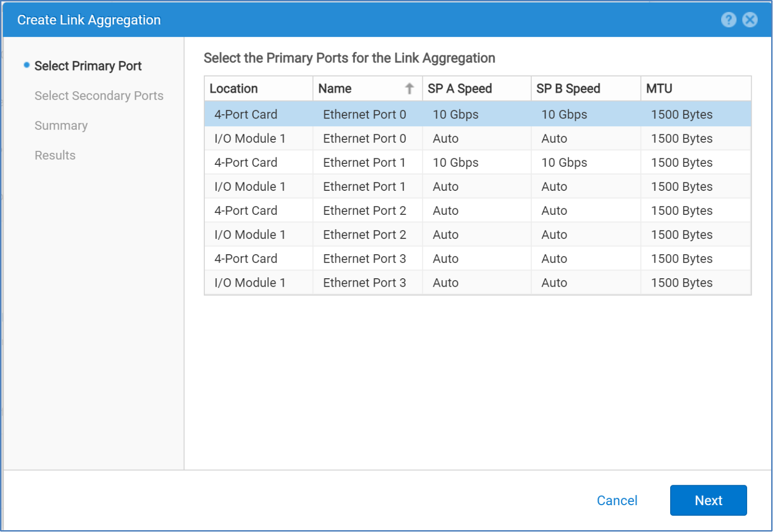Cancel the link aggregation wizard
773x532 pixels.
coord(617,501)
